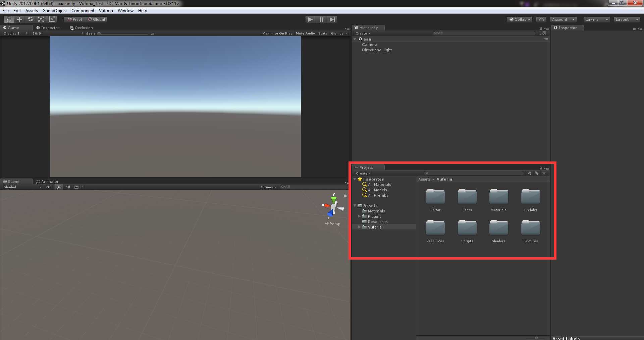Screen dimensions: 644x340
Task: Select the Rotate tool
Action: [31, 19]
